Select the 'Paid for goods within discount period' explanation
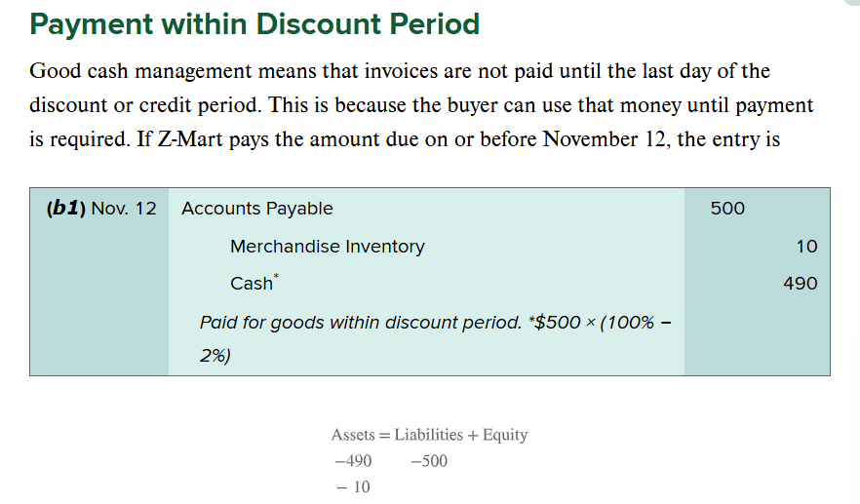 pos(361,322)
